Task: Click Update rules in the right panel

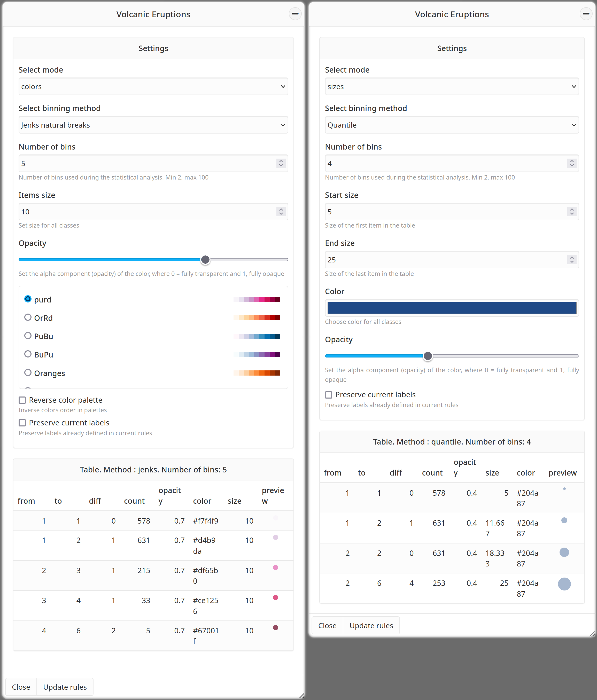Action: click(x=371, y=626)
